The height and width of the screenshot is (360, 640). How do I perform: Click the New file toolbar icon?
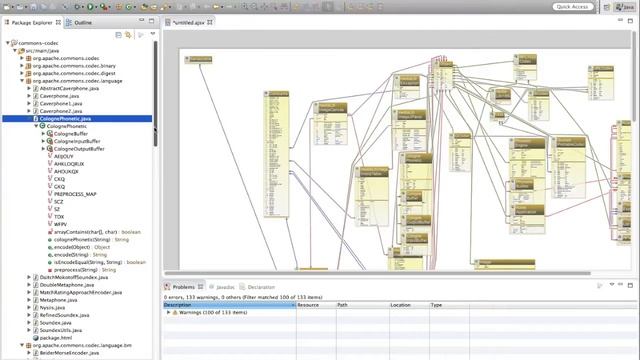coord(7,7)
